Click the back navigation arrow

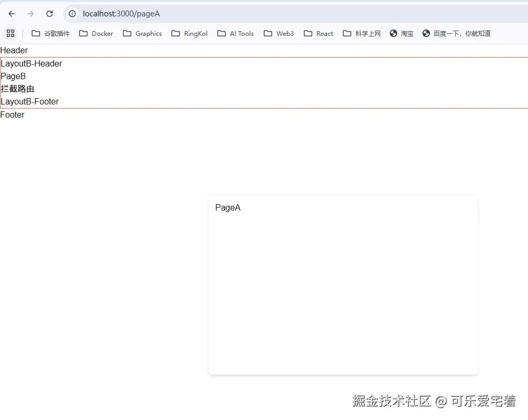[11, 14]
